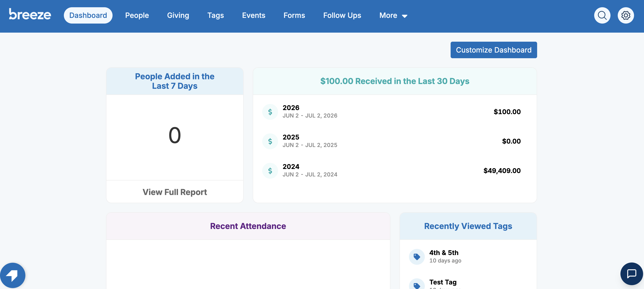Click the $0.00 amount

511,141
